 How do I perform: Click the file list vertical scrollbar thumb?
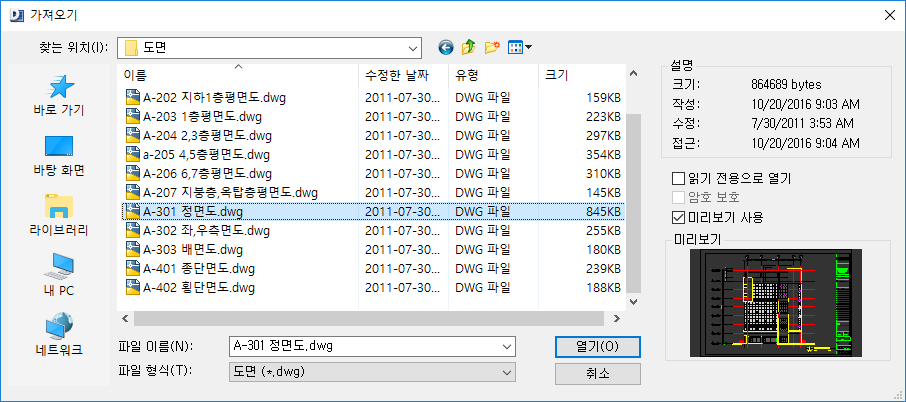point(633,203)
